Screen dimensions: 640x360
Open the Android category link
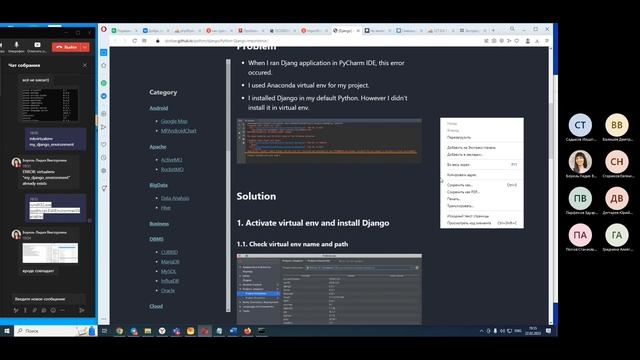tap(158, 108)
